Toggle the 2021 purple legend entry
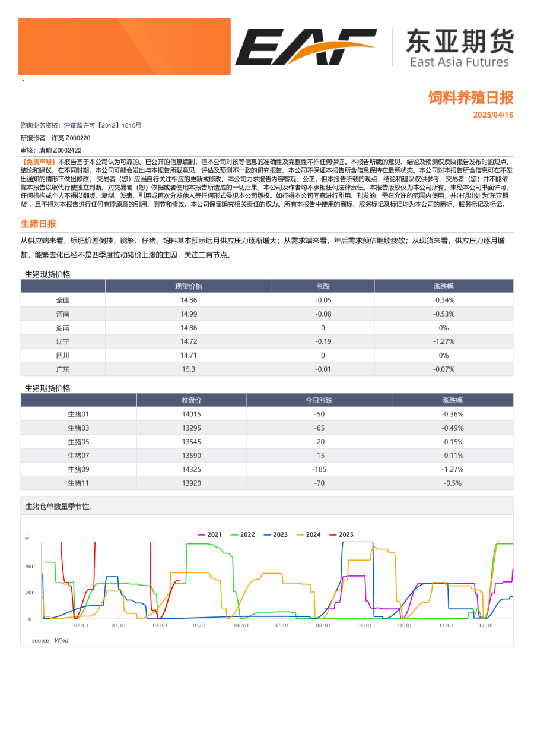This screenshot has width=534, height=756. 209,534
